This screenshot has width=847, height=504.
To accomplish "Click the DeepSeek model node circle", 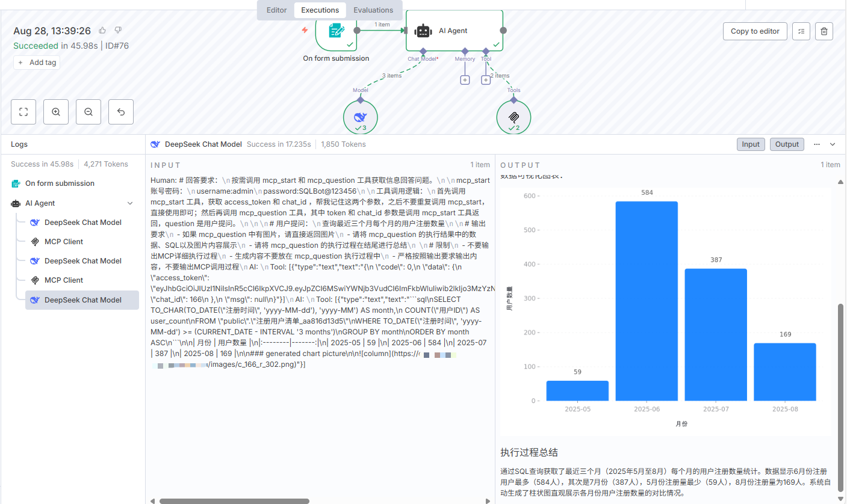I will [x=361, y=117].
